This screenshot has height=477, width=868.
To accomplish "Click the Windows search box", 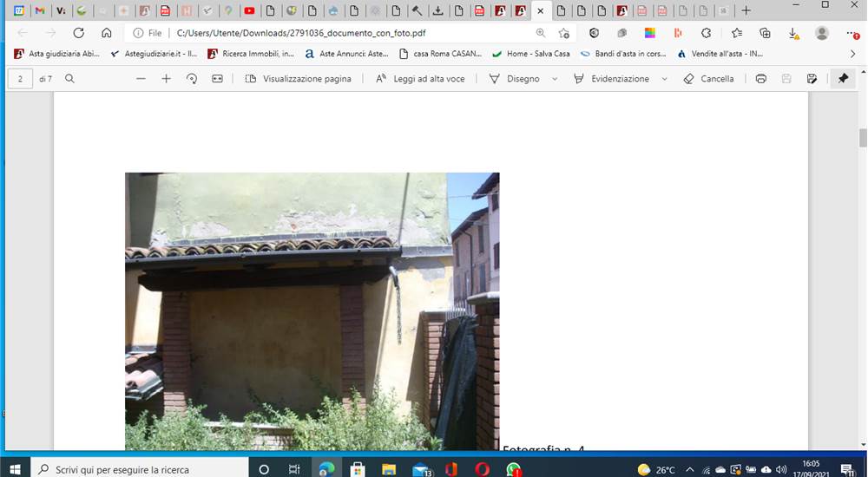I will click(x=140, y=469).
